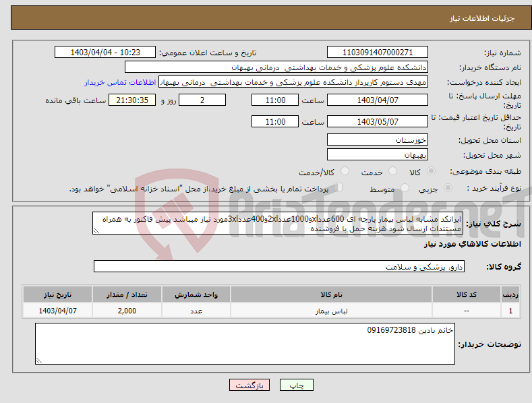
Task: Click the response deadline time 11:00 field
Action: coord(275,100)
